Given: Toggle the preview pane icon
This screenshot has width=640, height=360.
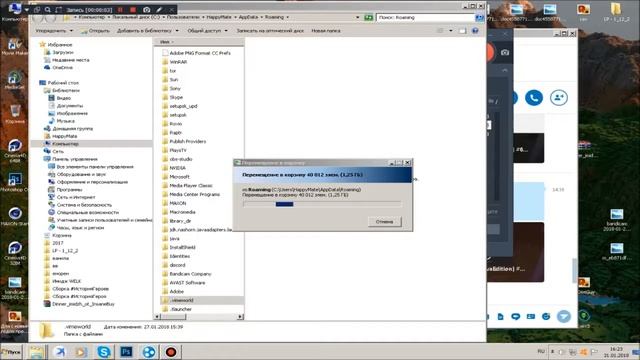Looking at the screenshot, I should 462,31.
